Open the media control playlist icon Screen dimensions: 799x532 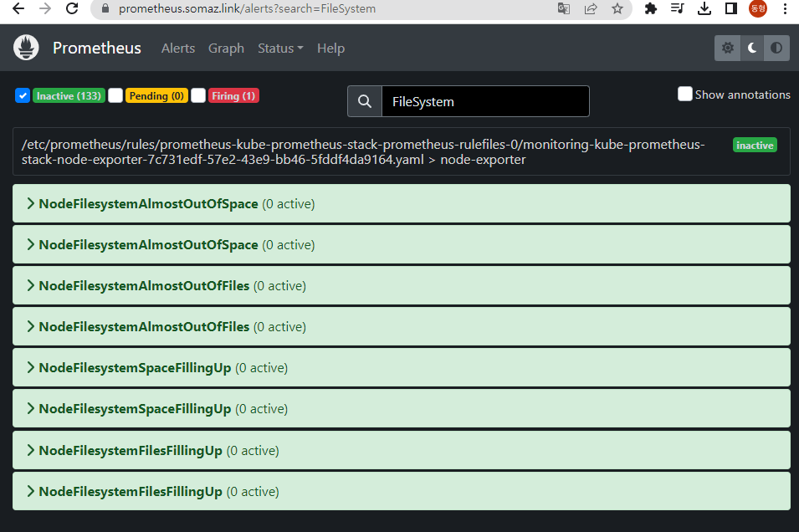(677, 8)
